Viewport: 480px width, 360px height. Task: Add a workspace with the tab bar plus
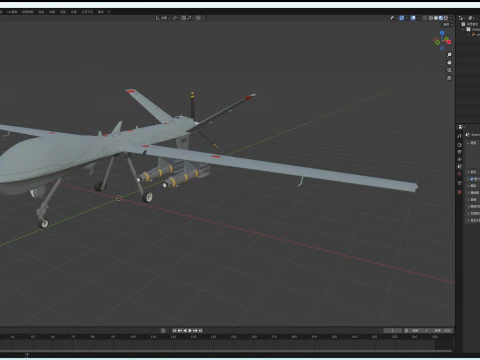pyautogui.click(x=109, y=12)
